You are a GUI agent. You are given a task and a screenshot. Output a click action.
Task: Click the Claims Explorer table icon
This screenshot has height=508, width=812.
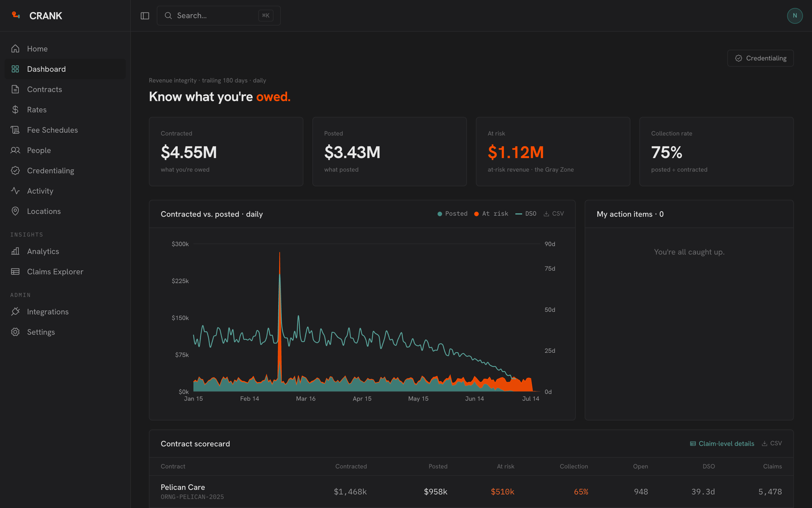tap(15, 271)
